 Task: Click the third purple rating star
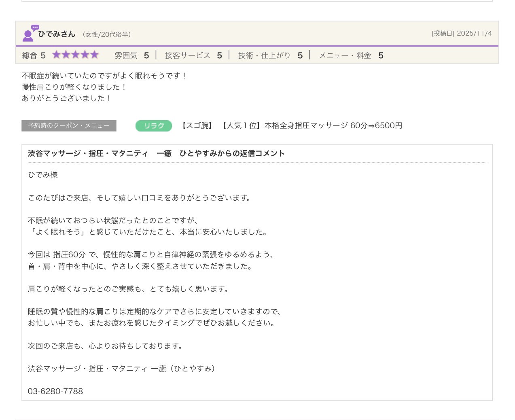point(75,55)
